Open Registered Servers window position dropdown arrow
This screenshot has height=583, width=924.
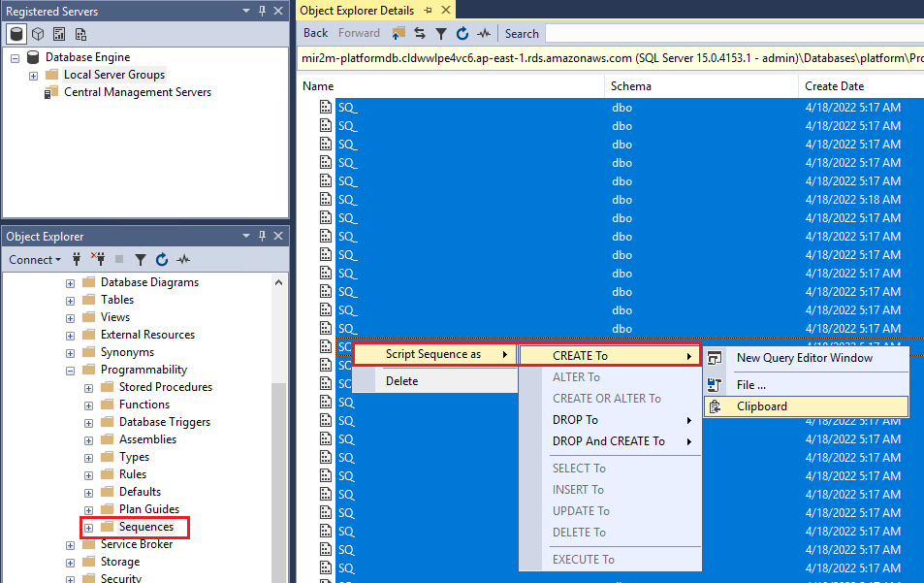(246, 11)
